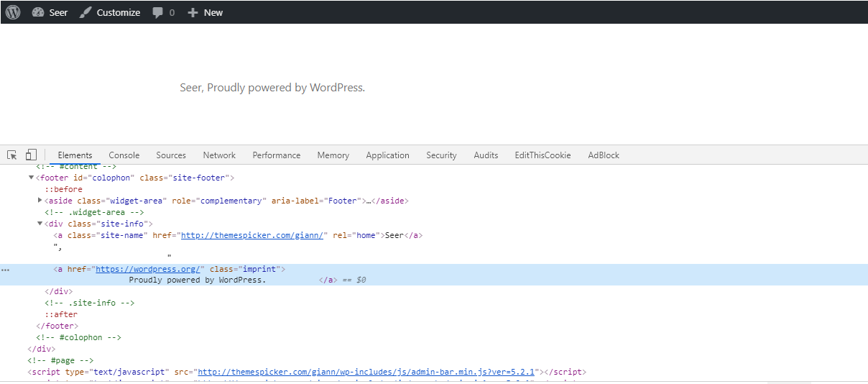
Task: Switch to the Security tab
Action: [441, 155]
